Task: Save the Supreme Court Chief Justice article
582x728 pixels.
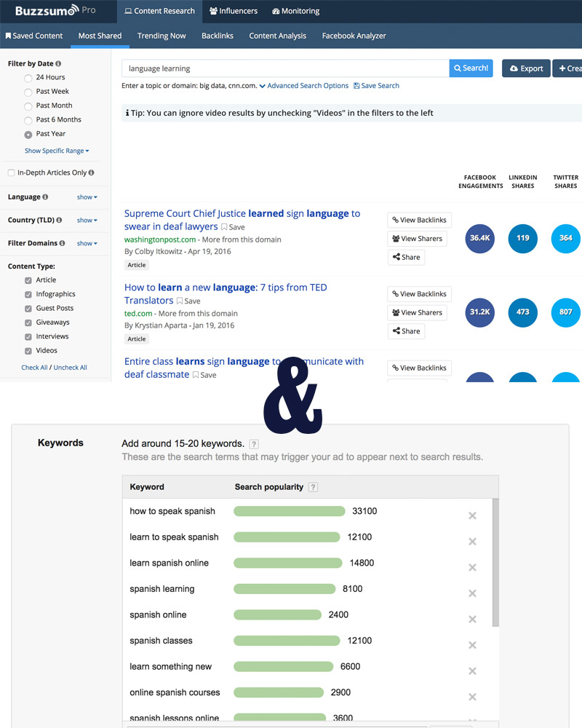Action: [x=233, y=227]
